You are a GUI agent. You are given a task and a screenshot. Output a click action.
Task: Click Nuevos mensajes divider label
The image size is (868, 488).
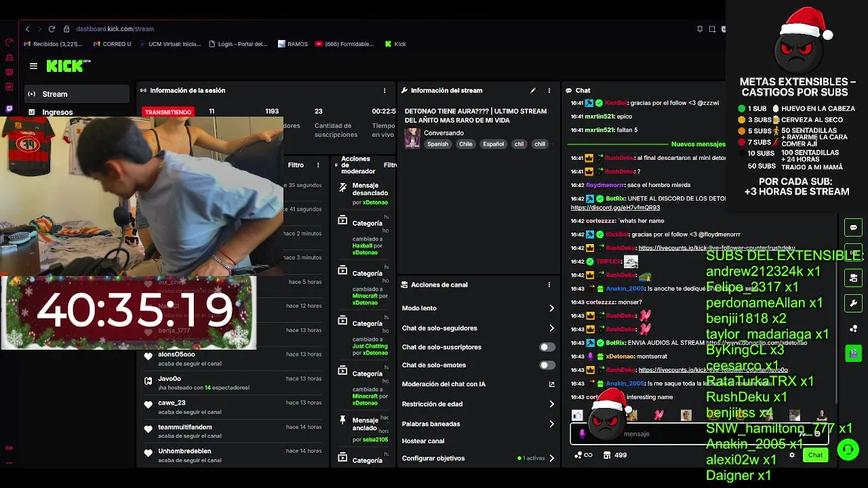[x=698, y=144]
